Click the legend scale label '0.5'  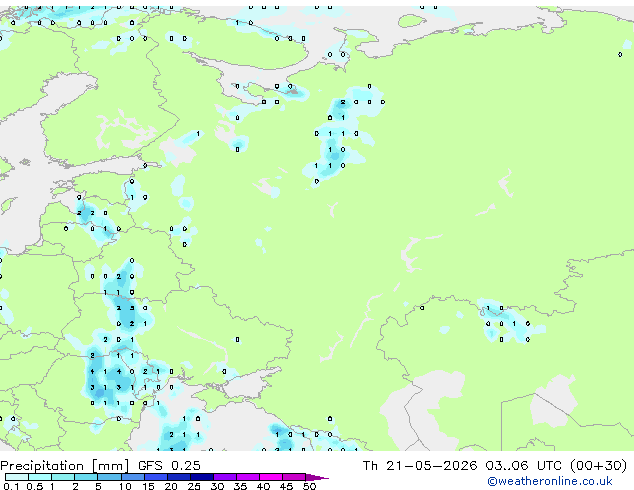[34, 486]
